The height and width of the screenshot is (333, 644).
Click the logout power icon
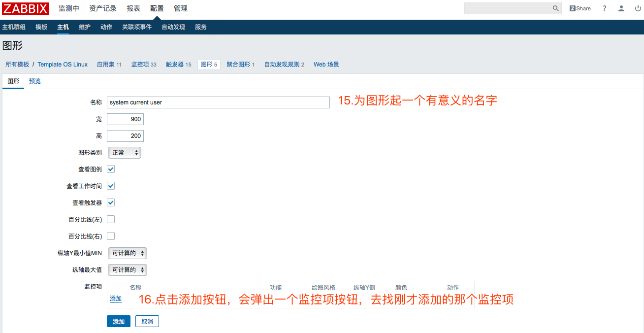tap(638, 8)
